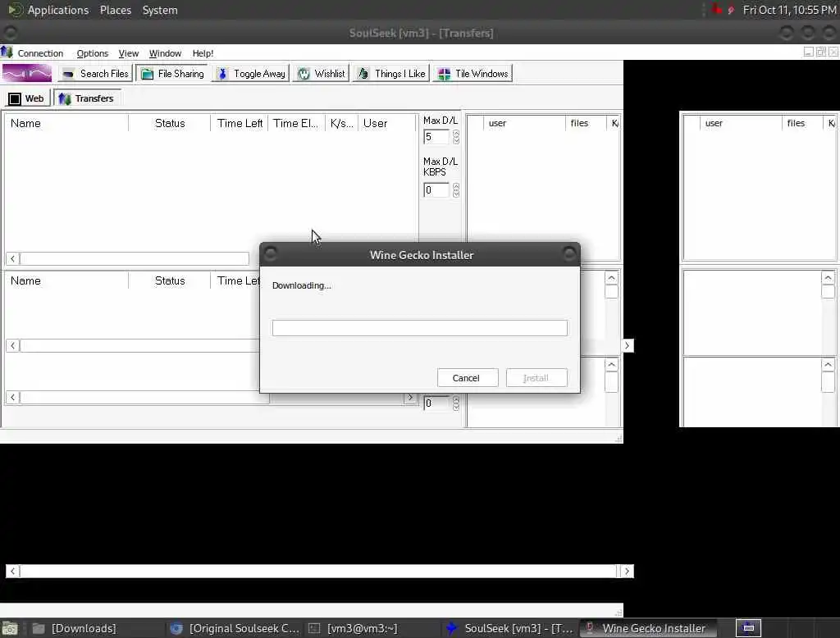Click lower pane Status column header
Image resolution: width=840 pixels, height=638 pixels.
click(170, 280)
